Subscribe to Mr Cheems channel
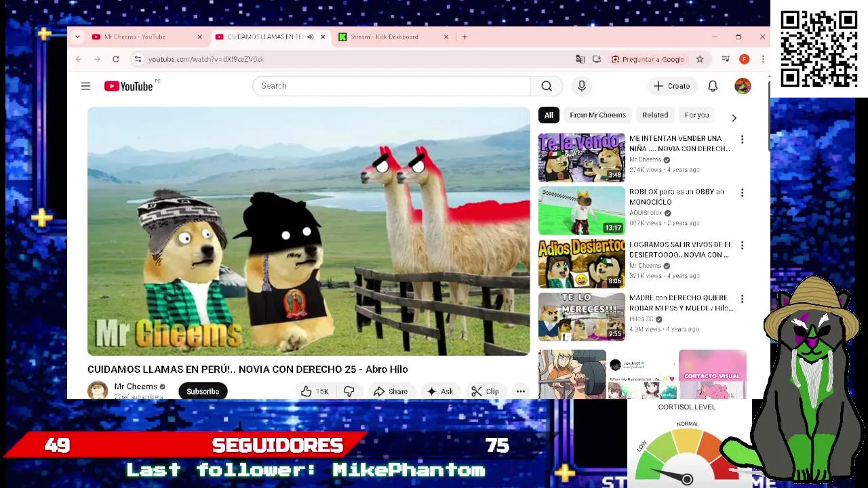Image resolution: width=868 pixels, height=488 pixels. (203, 391)
